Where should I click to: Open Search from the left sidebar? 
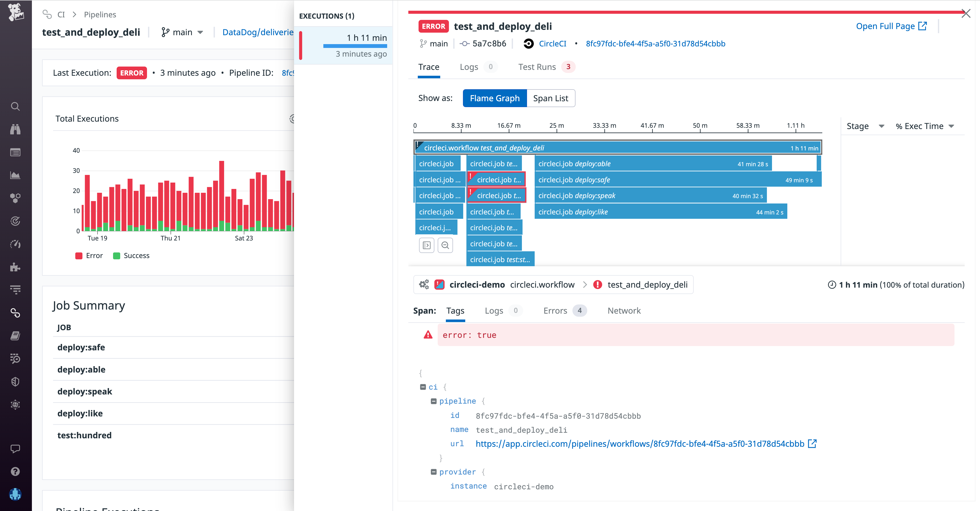tap(15, 107)
